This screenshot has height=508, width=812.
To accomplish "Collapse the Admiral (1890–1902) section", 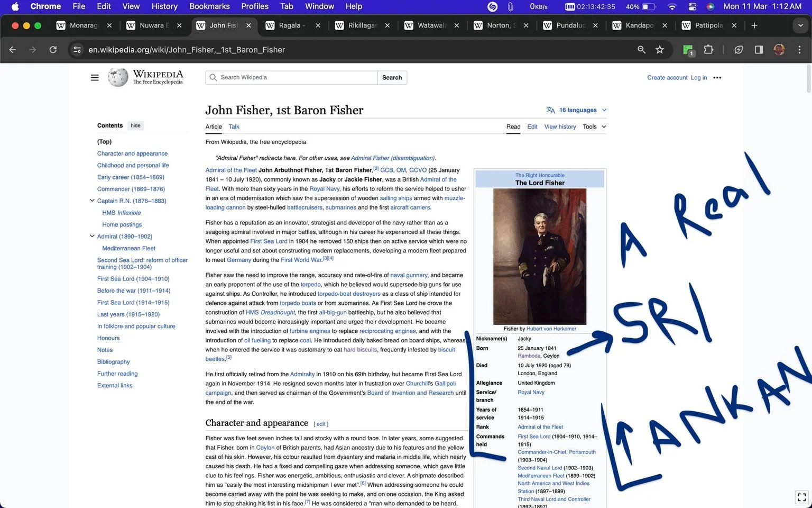I will coord(92,236).
